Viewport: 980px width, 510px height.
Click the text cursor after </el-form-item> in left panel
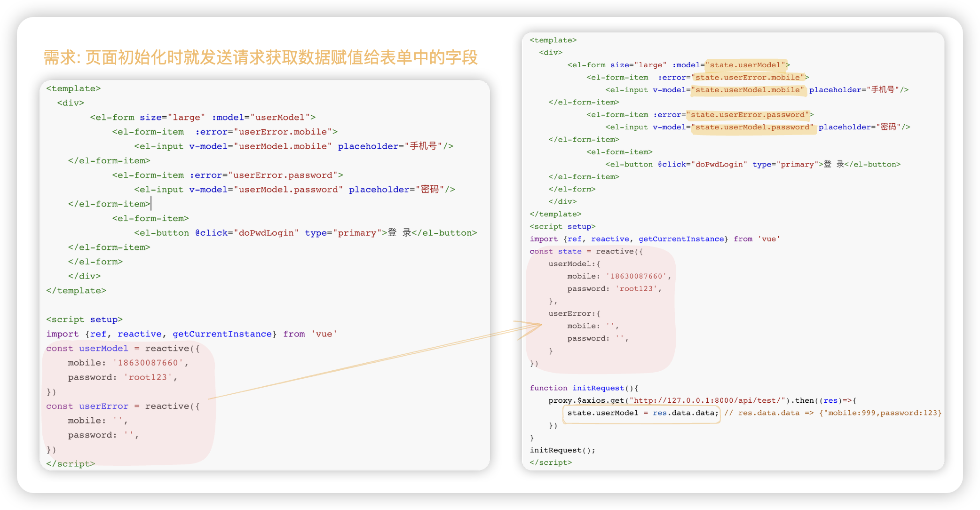point(151,204)
